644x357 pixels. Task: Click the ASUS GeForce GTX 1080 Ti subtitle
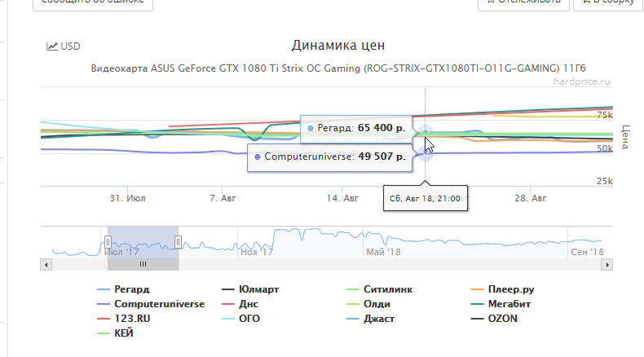[x=338, y=68]
